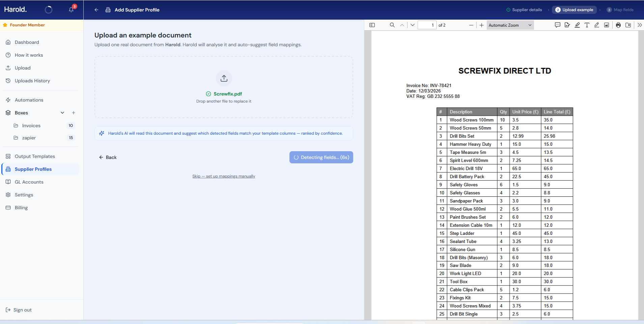This screenshot has width=644, height=324.
Task: Click the Work Light LED cell
Action: tap(472, 273)
